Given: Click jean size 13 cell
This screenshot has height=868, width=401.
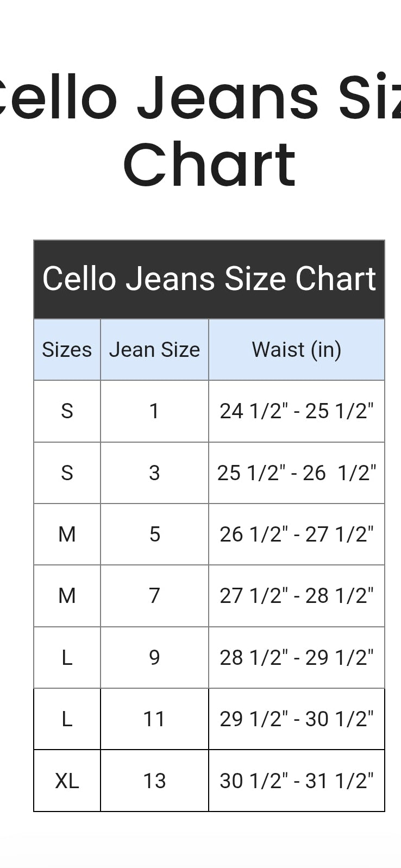Looking at the screenshot, I should tap(155, 781).
